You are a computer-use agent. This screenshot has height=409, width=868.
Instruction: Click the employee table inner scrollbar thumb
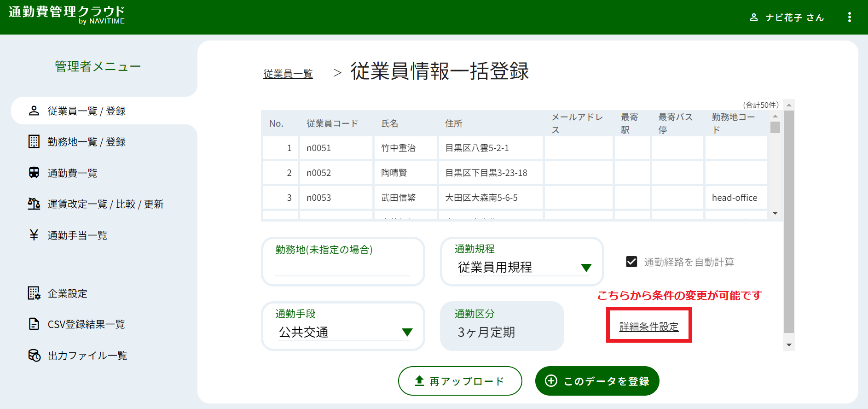(x=775, y=127)
